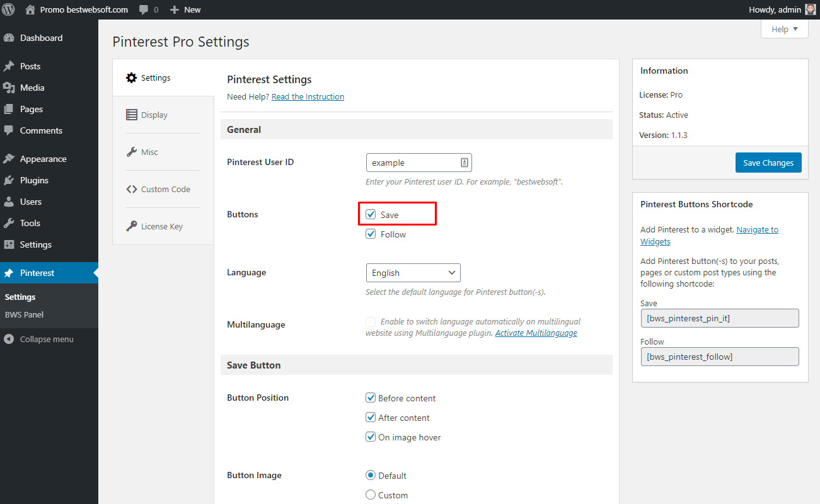
Task: Open Howdy, admin account menu
Action: (x=782, y=9)
